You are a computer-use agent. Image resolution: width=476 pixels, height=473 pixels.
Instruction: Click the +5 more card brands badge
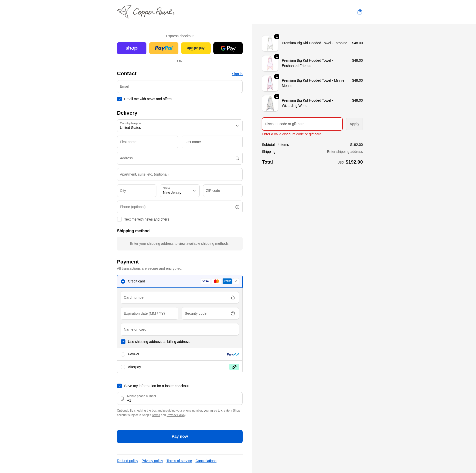[x=236, y=281]
